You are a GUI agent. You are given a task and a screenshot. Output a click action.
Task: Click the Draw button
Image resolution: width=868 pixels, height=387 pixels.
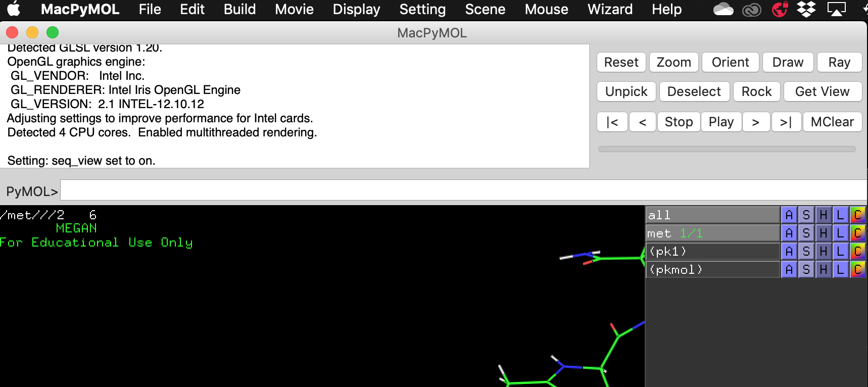(788, 62)
